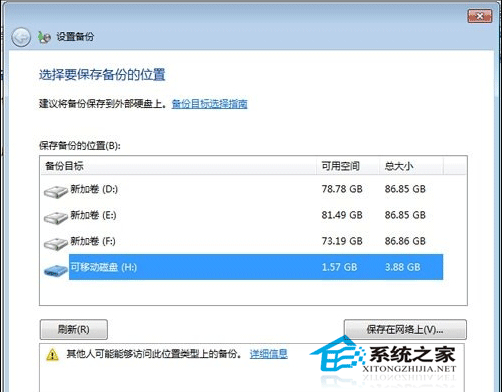This screenshot has height=392, width=502.
Task: Click the 86.85 GB total size for D:
Action: 405,189
